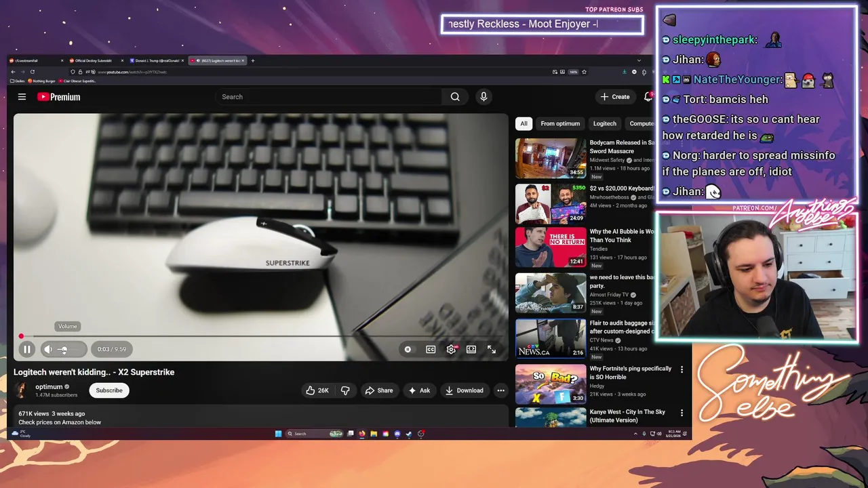The width and height of the screenshot is (868, 488).
Task: Open the Kanye West City In The Sky title
Action: click(627, 416)
